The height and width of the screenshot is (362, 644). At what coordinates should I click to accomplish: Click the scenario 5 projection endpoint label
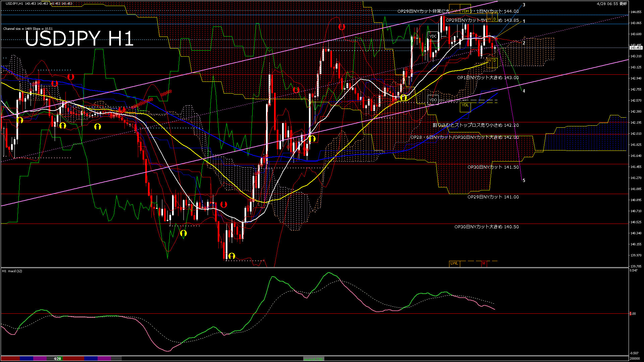[x=524, y=181]
